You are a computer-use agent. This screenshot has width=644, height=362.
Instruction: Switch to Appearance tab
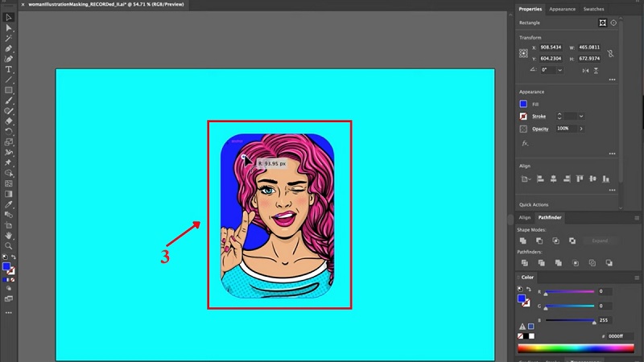562,9
